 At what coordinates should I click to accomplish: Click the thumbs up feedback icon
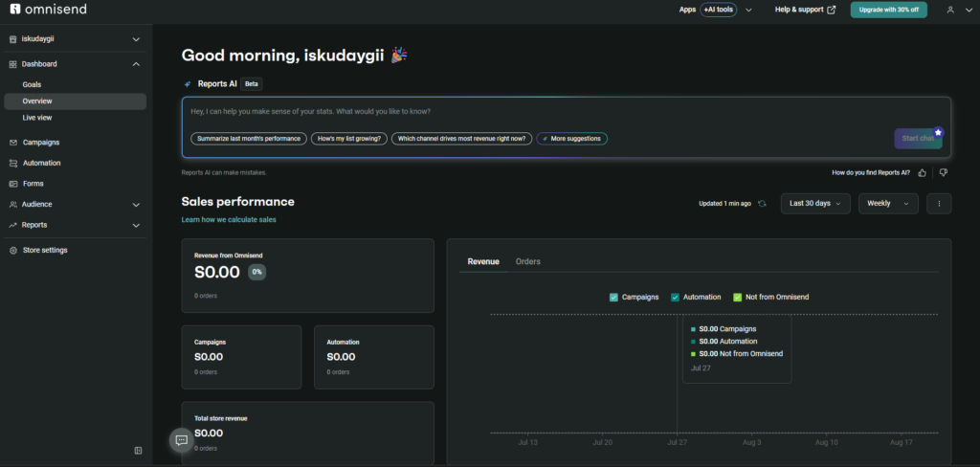tap(922, 172)
